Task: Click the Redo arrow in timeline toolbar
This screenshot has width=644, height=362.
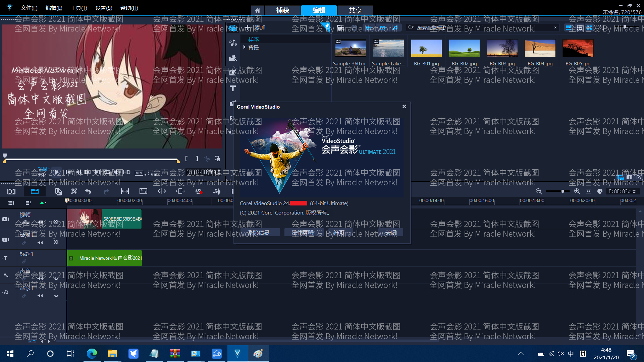Action: (x=106, y=191)
